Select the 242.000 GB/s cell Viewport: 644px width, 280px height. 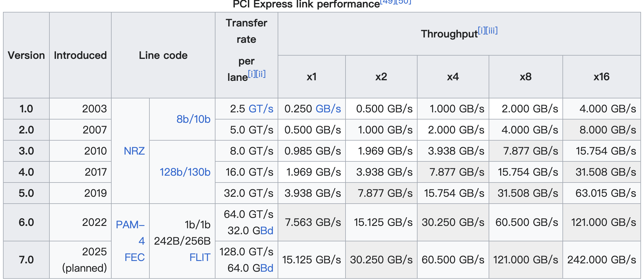pyautogui.click(x=601, y=260)
